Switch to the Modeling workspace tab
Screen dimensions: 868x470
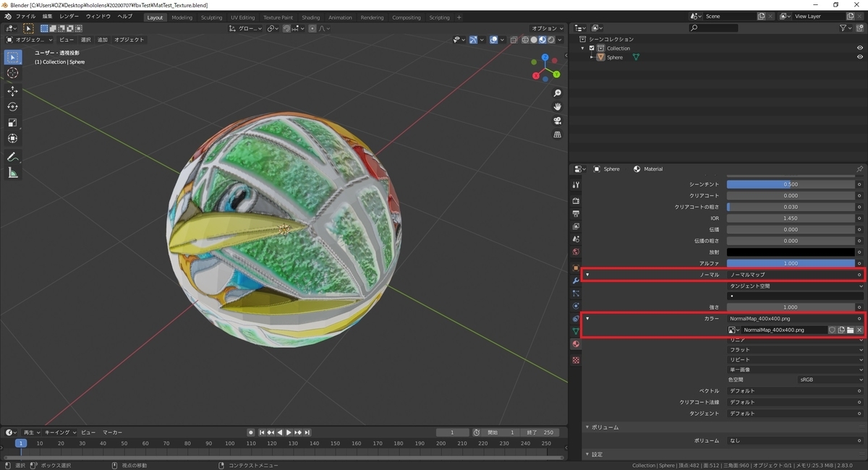coord(182,17)
